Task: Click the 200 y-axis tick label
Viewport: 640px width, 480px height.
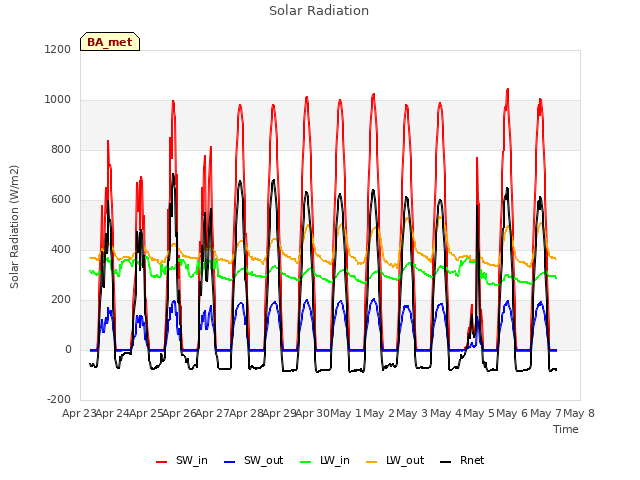Action: (x=61, y=300)
